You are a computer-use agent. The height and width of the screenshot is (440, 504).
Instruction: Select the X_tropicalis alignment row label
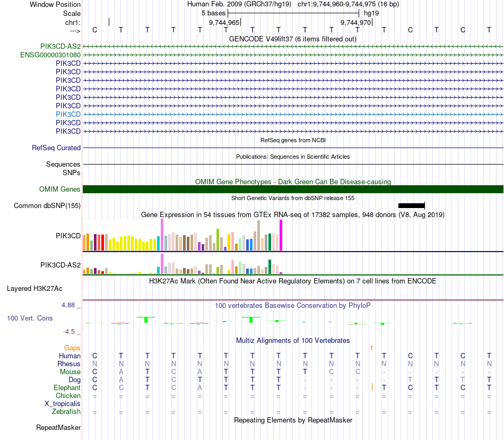(63, 404)
